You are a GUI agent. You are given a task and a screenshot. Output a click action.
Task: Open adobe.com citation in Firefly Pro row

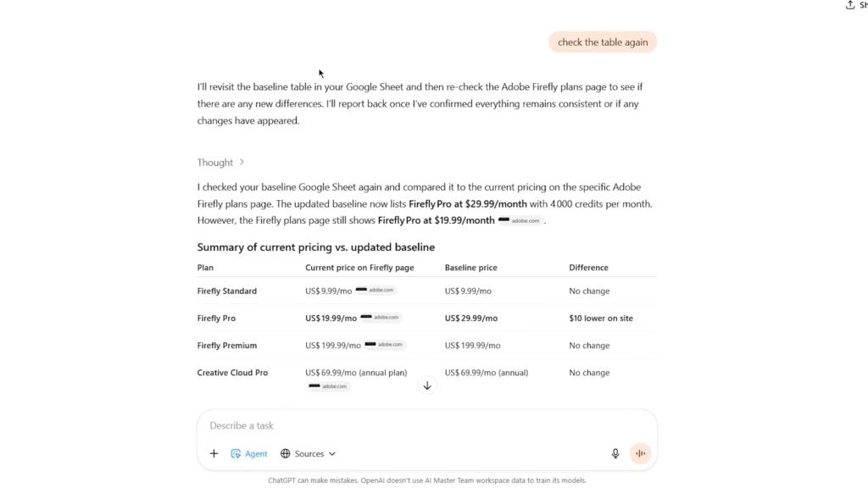[x=381, y=318]
